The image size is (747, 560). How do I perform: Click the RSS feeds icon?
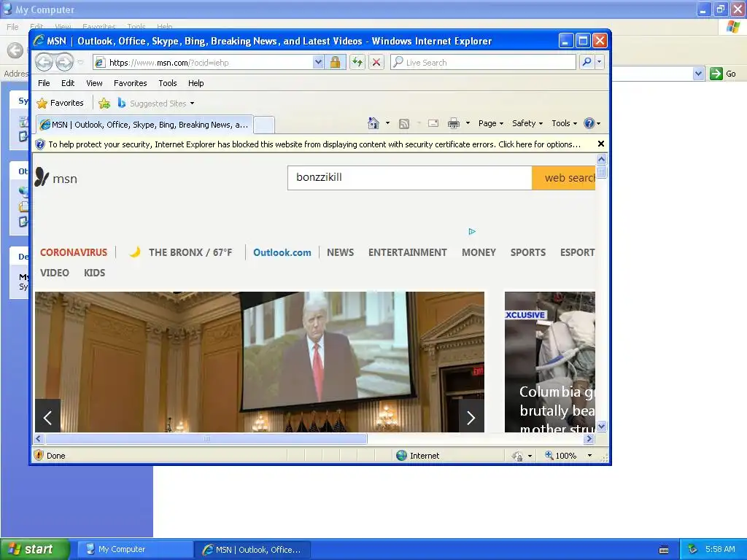pyautogui.click(x=404, y=124)
